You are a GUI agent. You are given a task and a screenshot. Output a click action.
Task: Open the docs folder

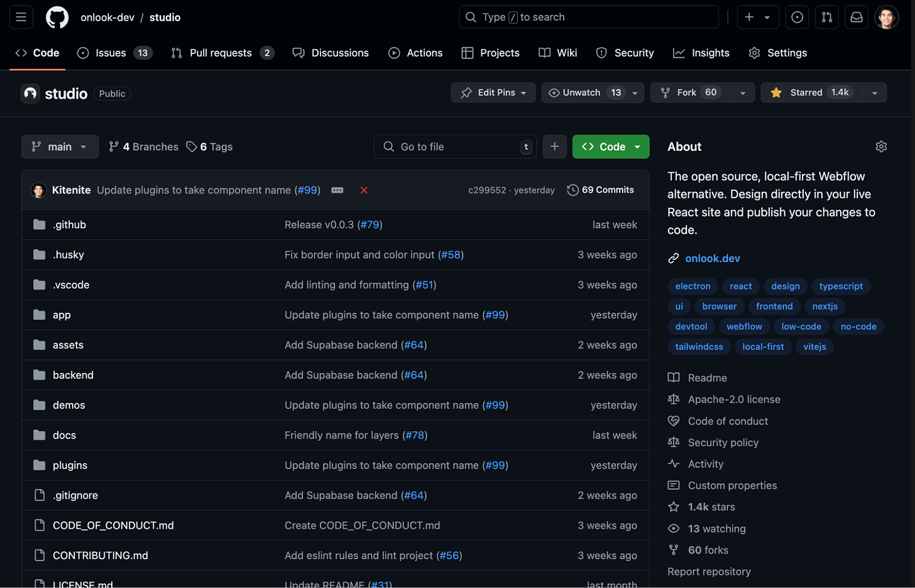pos(64,435)
